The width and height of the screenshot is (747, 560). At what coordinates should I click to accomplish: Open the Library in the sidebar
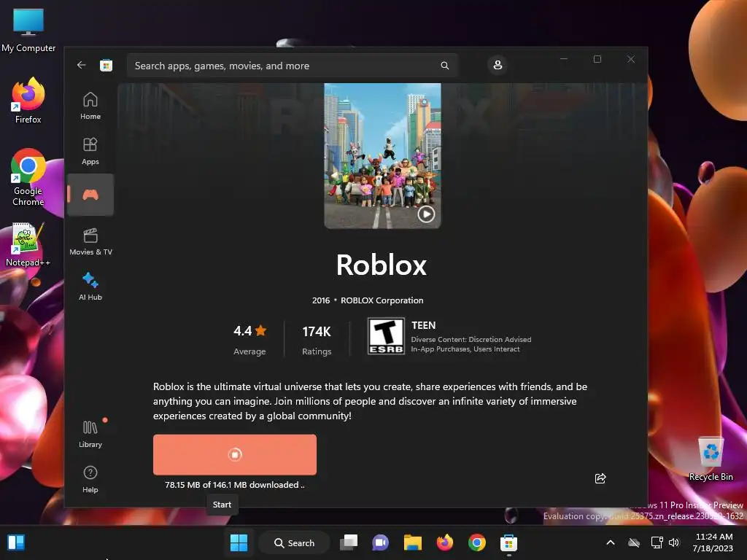[x=90, y=434]
